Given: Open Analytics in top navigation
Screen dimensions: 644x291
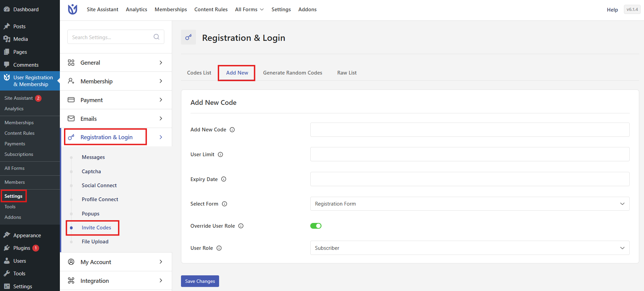Looking at the screenshot, I should point(136,10).
